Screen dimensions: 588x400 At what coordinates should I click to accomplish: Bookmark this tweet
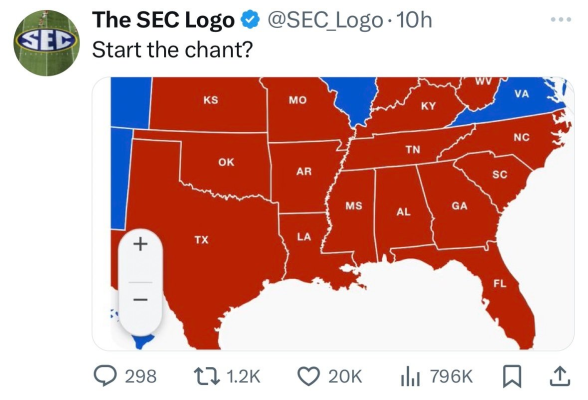[512, 376]
